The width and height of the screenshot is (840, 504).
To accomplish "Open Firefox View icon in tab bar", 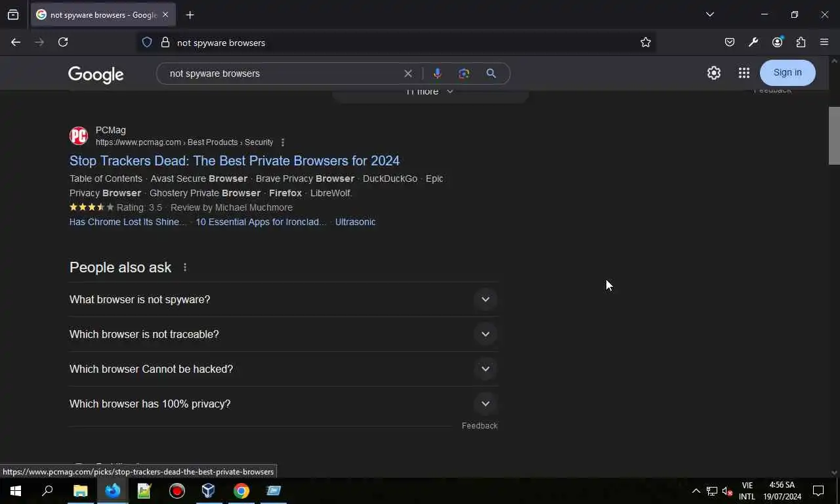I will click(13, 14).
